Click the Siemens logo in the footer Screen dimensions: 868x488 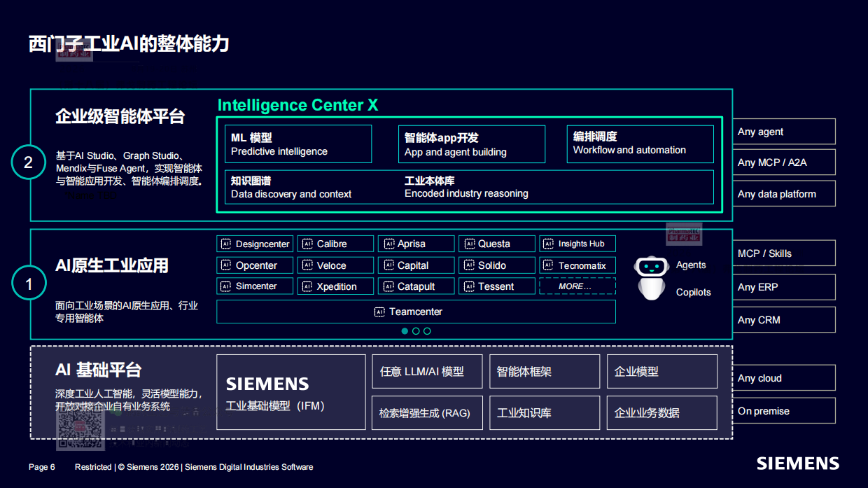tap(797, 463)
